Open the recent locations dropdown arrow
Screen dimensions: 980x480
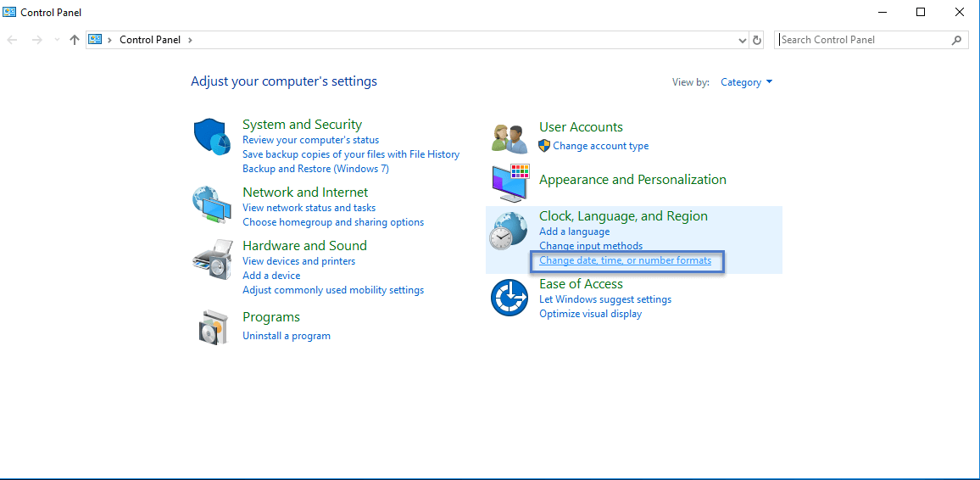coord(57,40)
